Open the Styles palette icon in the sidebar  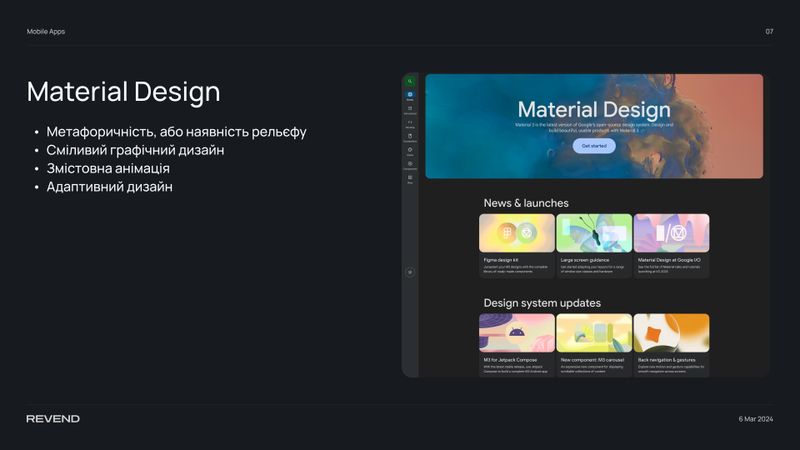point(410,150)
